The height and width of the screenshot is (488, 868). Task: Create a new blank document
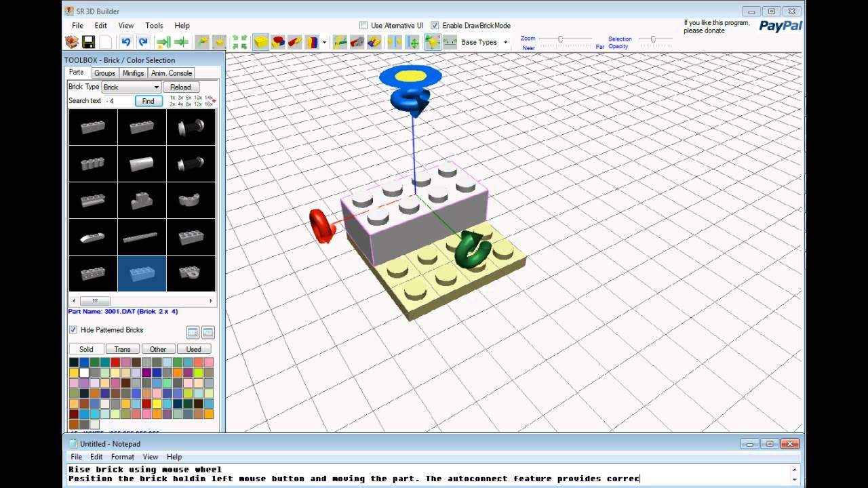pyautogui.click(x=106, y=42)
